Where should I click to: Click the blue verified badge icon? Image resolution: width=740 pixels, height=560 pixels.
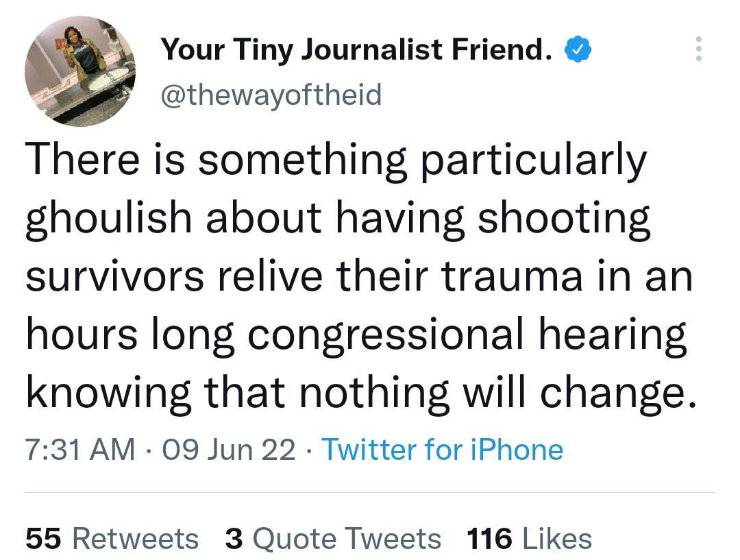point(578,48)
